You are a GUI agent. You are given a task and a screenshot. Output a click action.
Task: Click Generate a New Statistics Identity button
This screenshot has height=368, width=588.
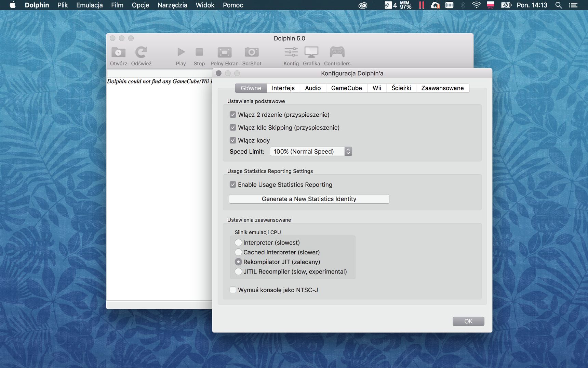pyautogui.click(x=309, y=199)
